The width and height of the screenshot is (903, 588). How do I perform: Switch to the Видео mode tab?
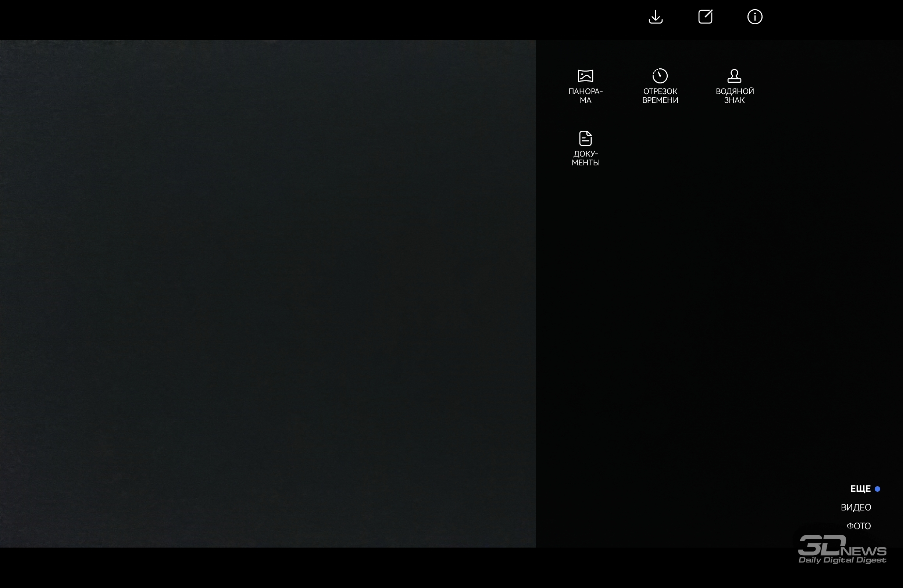tap(856, 507)
